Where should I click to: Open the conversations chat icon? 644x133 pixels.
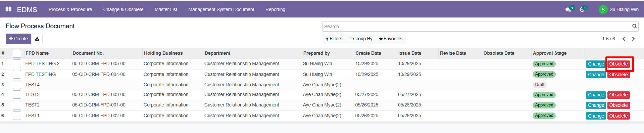pos(568,10)
